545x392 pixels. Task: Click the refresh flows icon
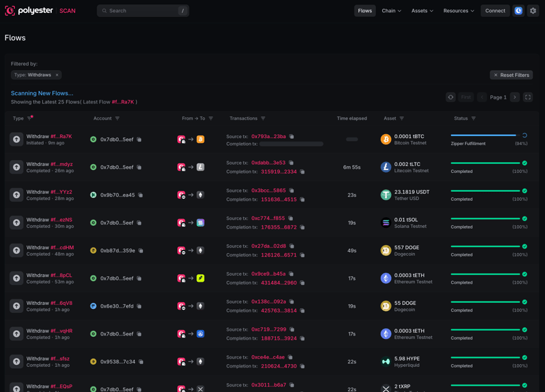click(450, 97)
